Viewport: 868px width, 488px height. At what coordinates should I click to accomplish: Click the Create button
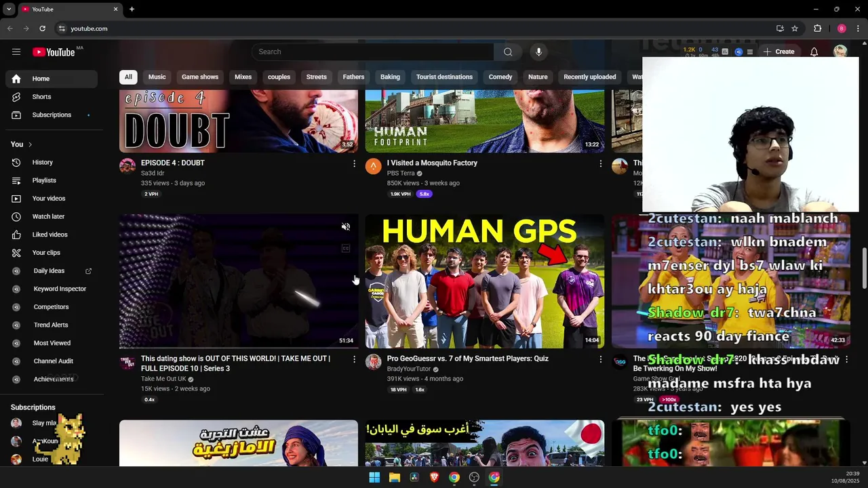[778, 52]
